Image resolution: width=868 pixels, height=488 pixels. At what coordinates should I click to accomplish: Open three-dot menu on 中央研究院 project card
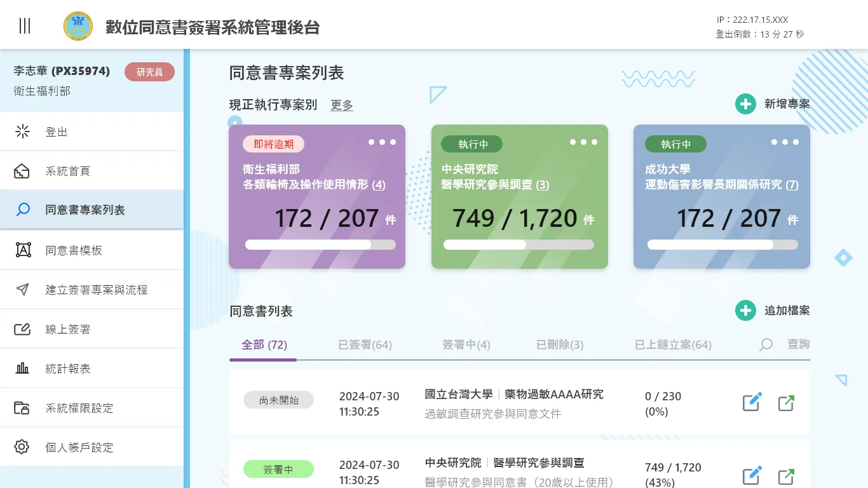point(583,142)
